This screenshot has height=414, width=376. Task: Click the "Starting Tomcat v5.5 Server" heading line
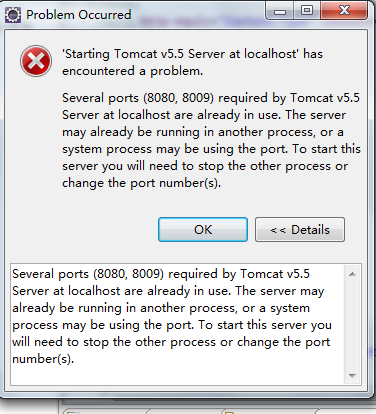(192, 54)
